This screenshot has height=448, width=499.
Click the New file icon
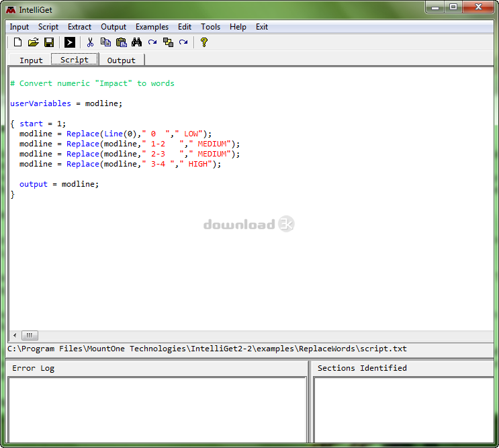click(x=18, y=42)
